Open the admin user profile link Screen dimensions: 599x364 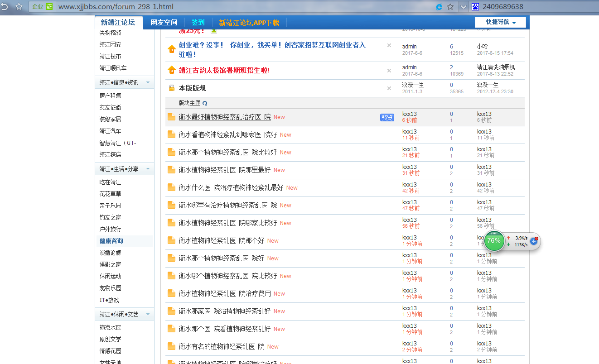[x=410, y=46]
